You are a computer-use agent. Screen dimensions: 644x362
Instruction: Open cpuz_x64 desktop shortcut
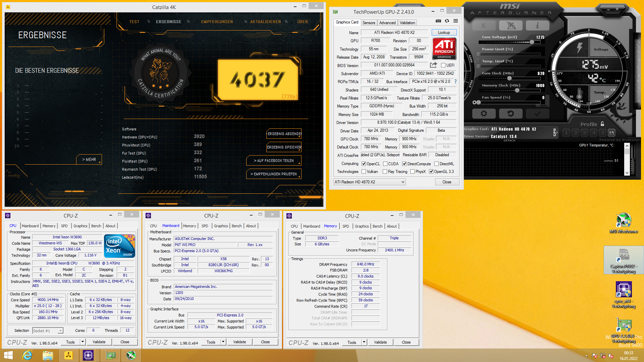pos(624,295)
